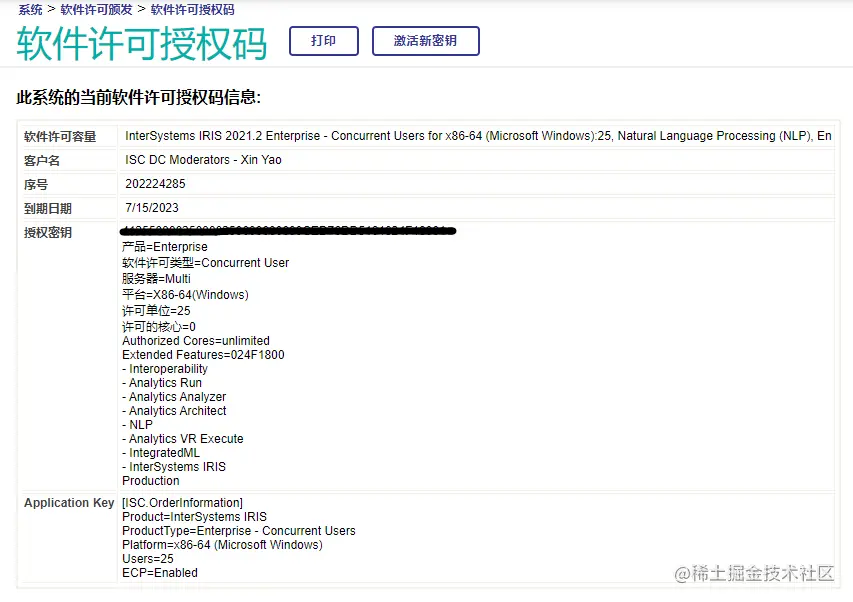Select the 客户名 row label

click(42, 160)
